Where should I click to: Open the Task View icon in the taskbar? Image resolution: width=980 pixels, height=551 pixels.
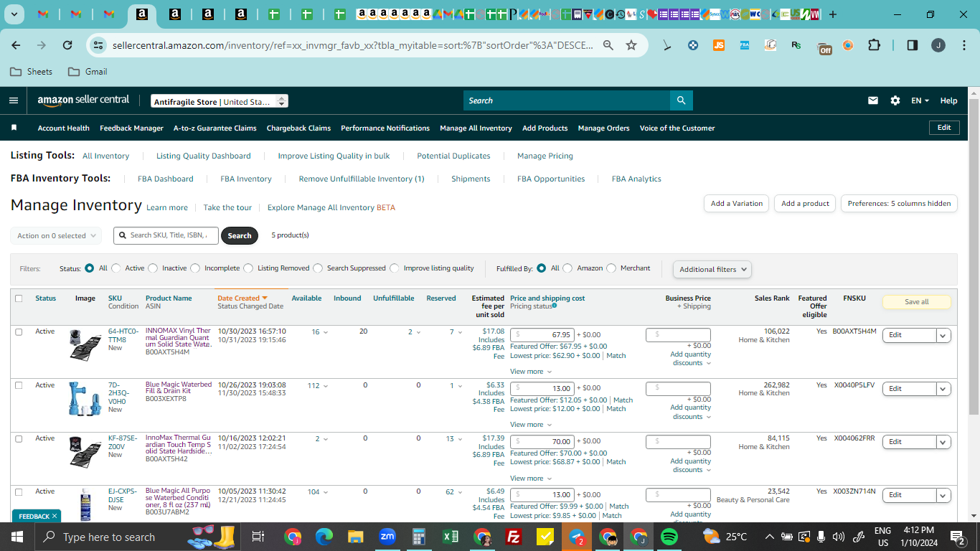(258, 537)
